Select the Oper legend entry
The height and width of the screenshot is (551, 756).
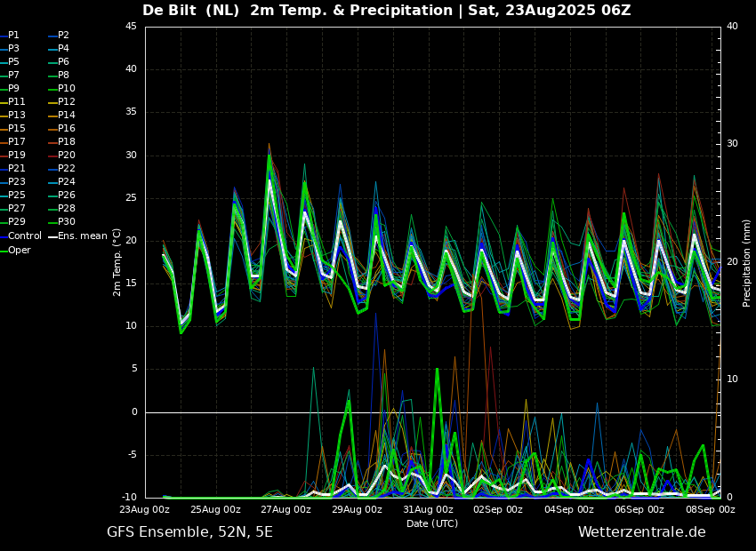pyautogui.click(x=19, y=251)
